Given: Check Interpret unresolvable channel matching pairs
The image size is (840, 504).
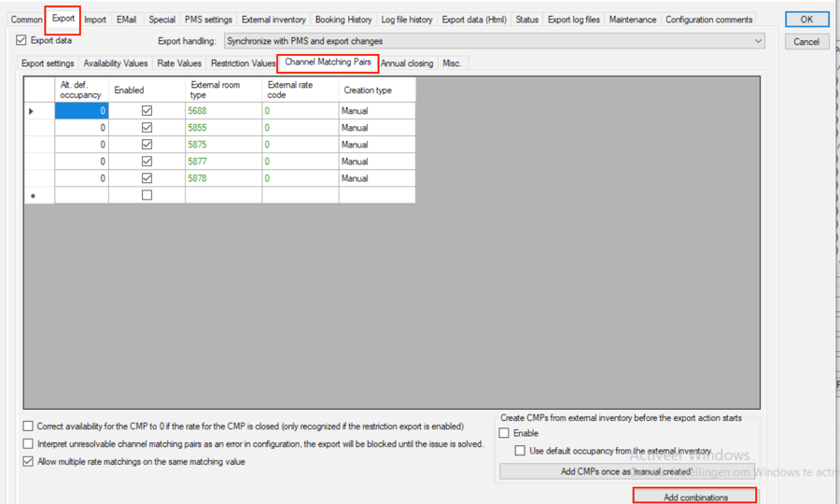Looking at the screenshot, I should [x=28, y=444].
